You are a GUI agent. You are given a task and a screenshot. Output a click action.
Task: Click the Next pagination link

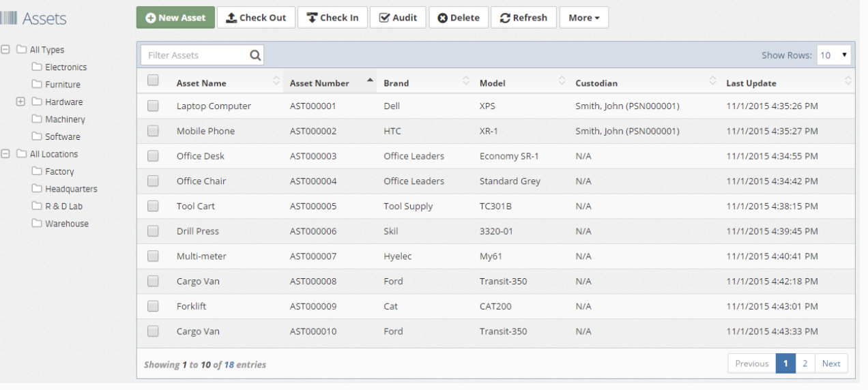(830, 363)
